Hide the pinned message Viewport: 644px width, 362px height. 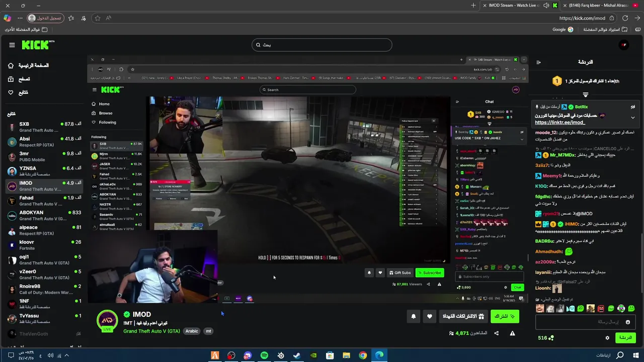coord(632,107)
